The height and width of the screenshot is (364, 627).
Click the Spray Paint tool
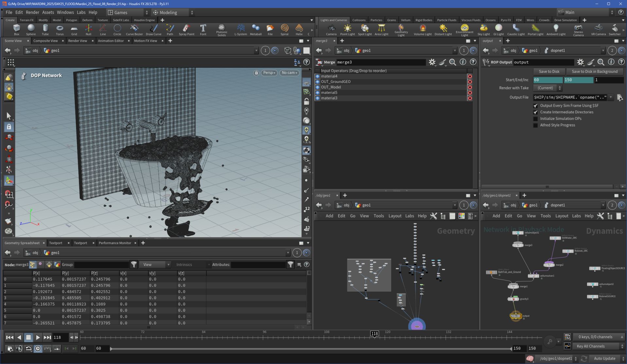click(186, 29)
